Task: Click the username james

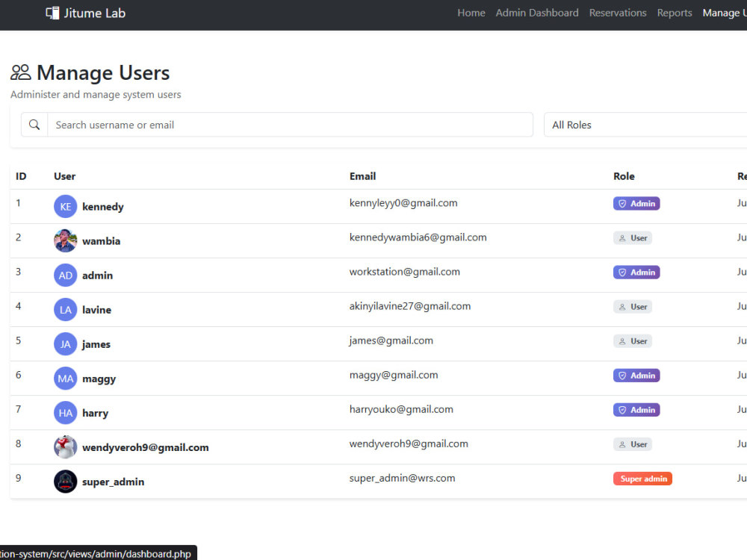Action: (x=96, y=344)
